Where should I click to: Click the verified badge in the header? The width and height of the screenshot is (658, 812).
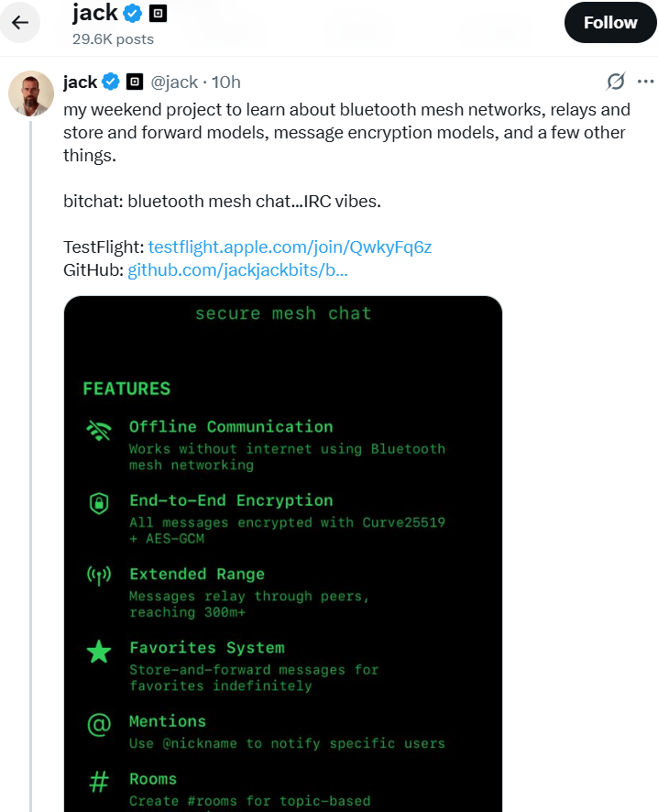(135, 14)
